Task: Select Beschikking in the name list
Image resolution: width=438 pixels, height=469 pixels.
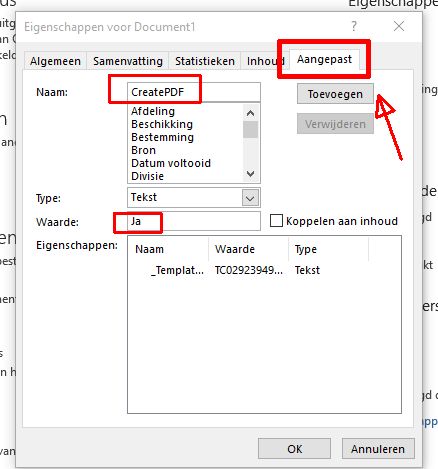Action: point(162,124)
